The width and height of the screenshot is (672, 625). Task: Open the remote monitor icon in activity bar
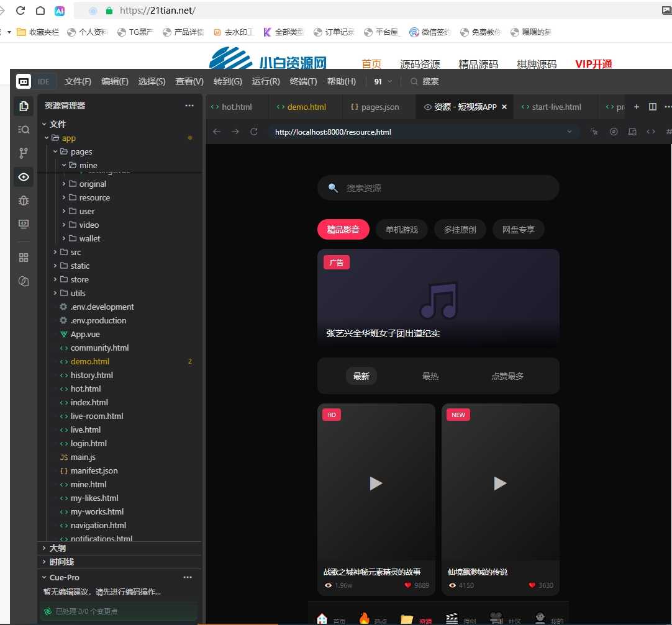click(x=24, y=224)
